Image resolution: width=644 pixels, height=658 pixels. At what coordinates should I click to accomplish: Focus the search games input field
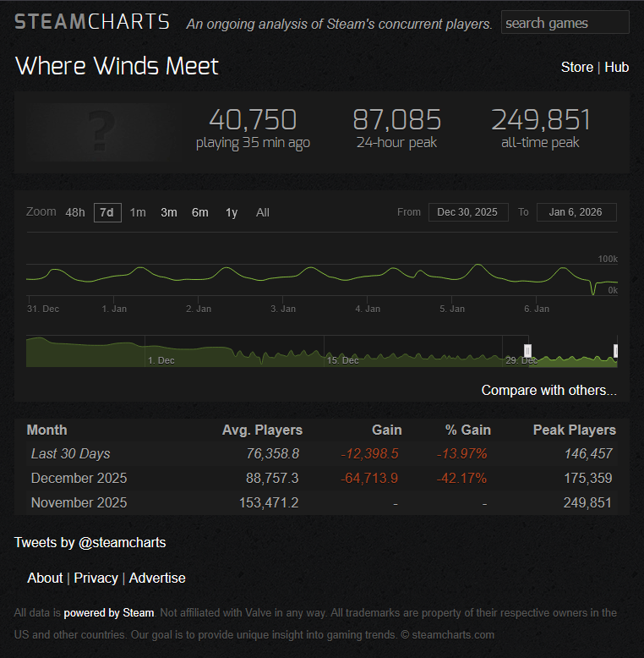coord(565,22)
